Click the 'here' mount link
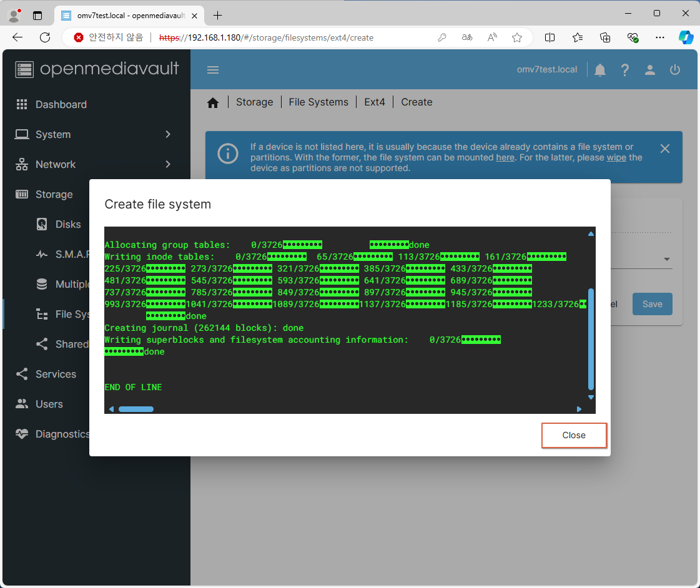700x588 pixels. point(505,157)
